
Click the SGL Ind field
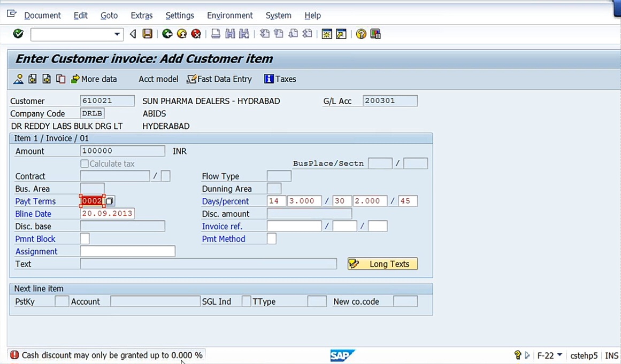(247, 301)
